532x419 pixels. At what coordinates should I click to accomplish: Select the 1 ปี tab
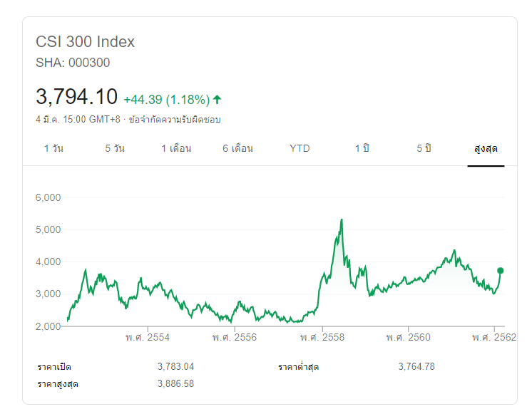pyautogui.click(x=362, y=148)
